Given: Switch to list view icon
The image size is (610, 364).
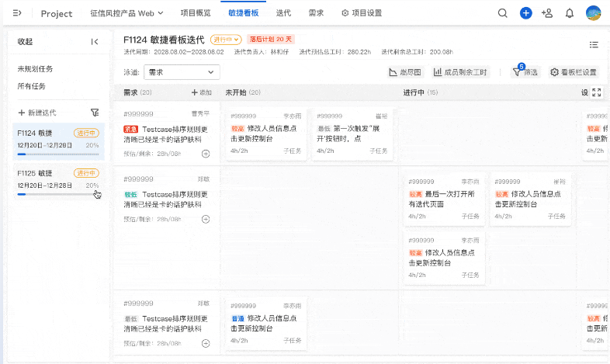Looking at the screenshot, I should click(x=594, y=45).
